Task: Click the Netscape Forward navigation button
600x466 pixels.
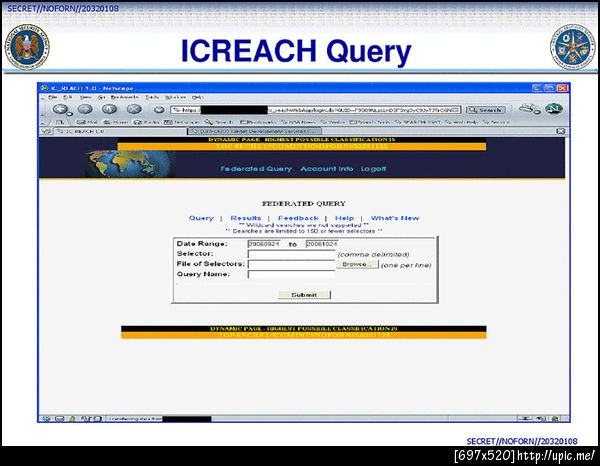Action: pos(85,109)
